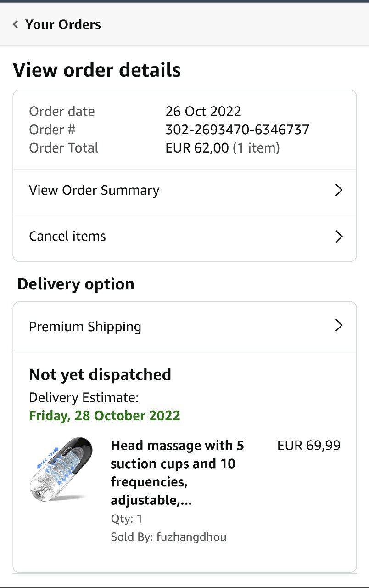Click the Qty: 1 quantity text
369x588 pixels.
pyautogui.click(x=127, y=519)
